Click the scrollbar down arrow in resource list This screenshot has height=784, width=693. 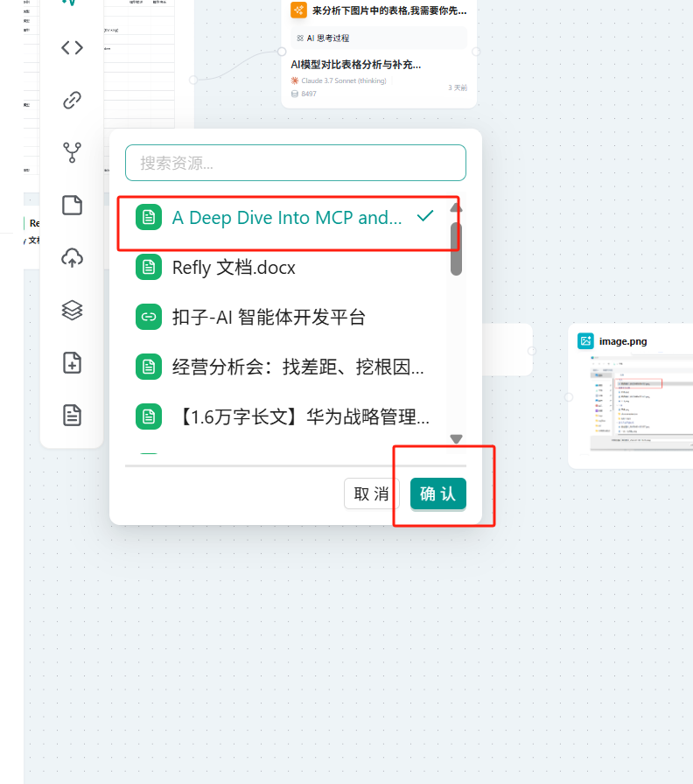pyautogui.click(x=456, y=438)
